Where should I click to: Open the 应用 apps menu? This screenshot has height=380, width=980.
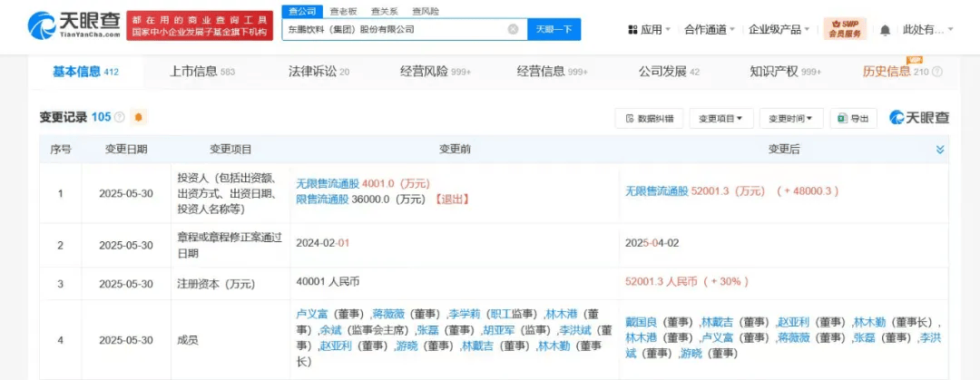(649, 29)
